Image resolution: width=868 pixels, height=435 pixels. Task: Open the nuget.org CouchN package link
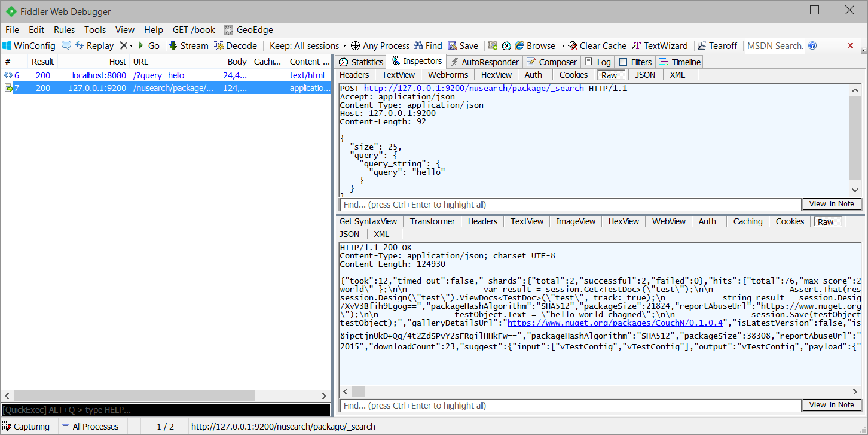616,323
